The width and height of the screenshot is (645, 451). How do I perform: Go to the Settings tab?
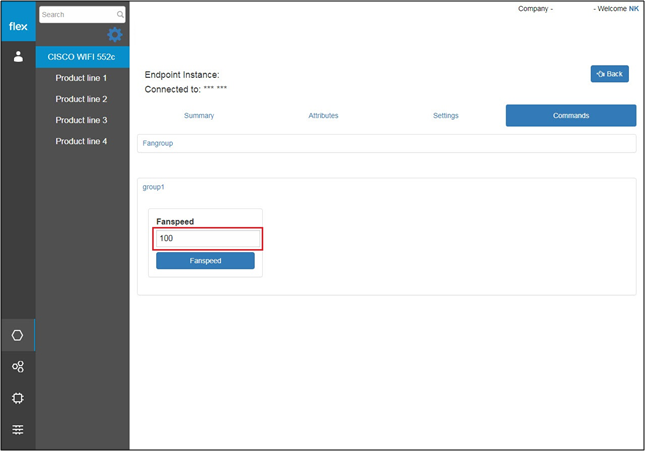[445, 116]
